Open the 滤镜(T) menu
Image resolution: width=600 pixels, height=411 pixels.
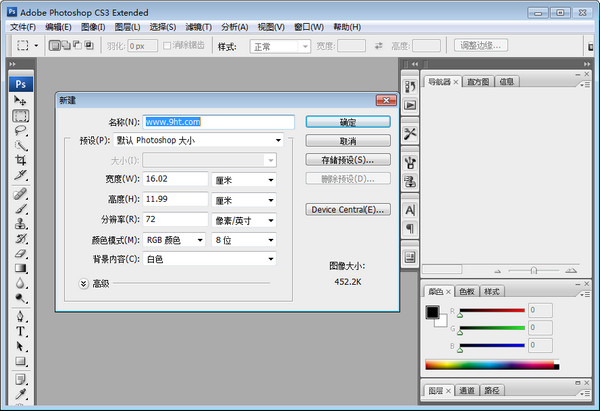[198, 27]
